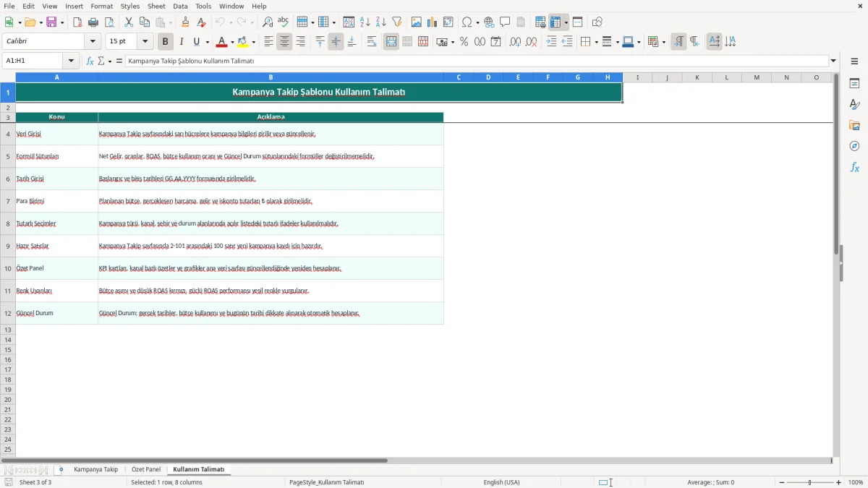Toggle Freeze Rows and Columns

tap(556, 22)
